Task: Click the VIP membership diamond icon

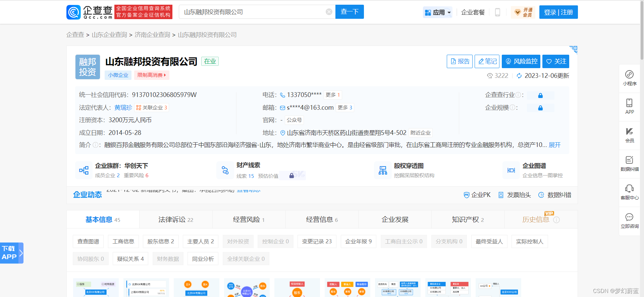Action: pyautogui.click(x=518, y=12)
